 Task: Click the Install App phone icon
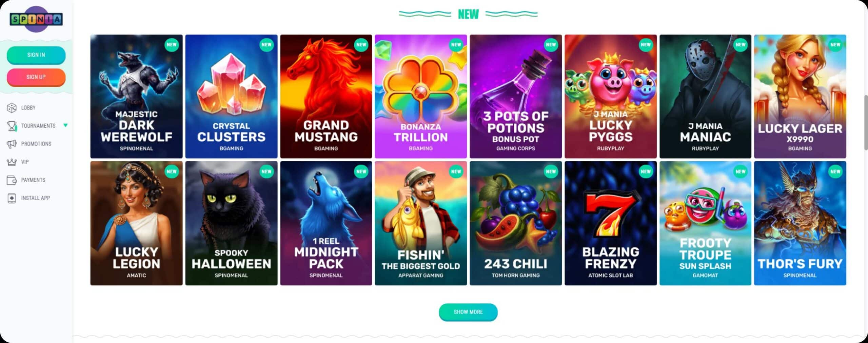click(x=12, y=198)
